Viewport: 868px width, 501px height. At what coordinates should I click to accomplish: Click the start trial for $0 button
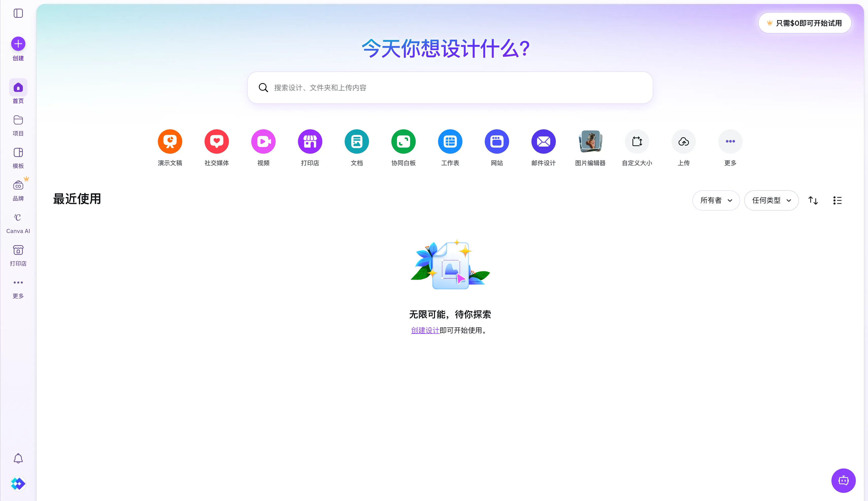pyautogui.click(x=804, y=23)
